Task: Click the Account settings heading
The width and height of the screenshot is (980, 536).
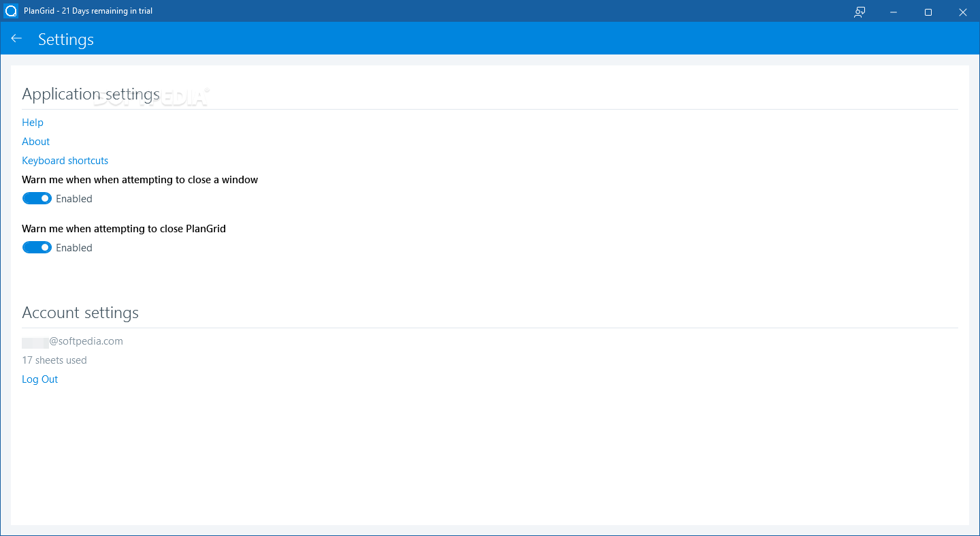Action: [80, 313]
